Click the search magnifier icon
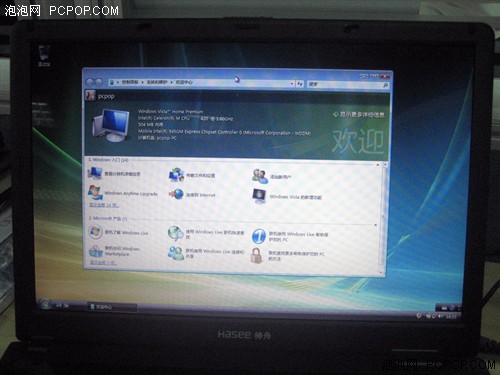This screenshot has height=375, width=500. [385, 86]
